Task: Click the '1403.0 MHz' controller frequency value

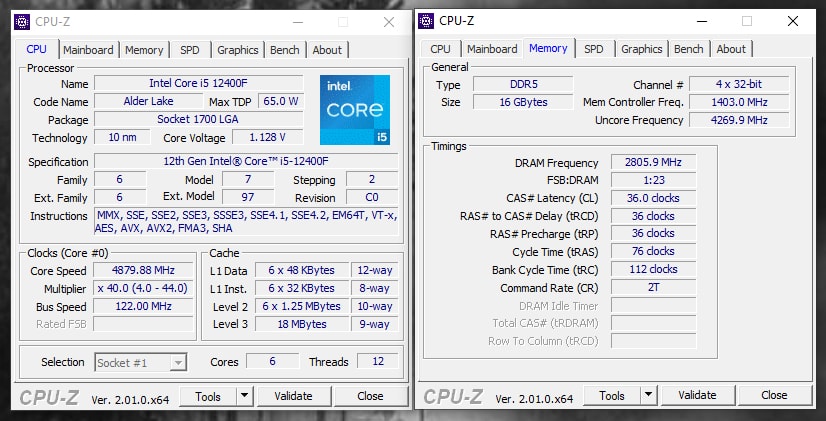Action: tap(739, 102)
